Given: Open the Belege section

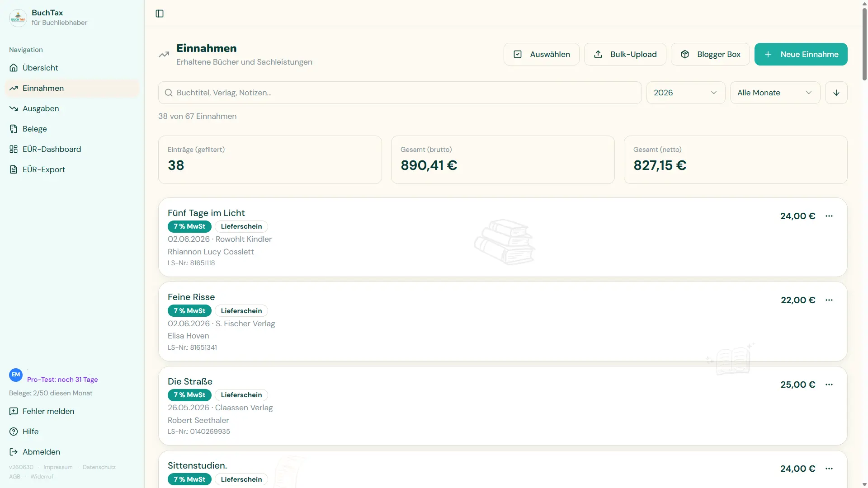Looking at the screenshot, I should pos(72,129).
